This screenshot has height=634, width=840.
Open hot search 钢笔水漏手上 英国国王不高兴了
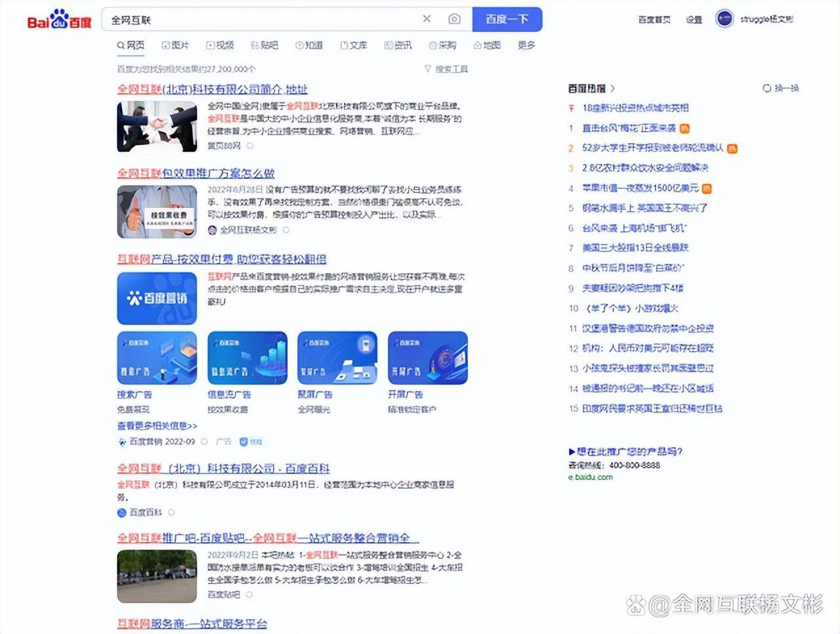[x=644, y=208]
